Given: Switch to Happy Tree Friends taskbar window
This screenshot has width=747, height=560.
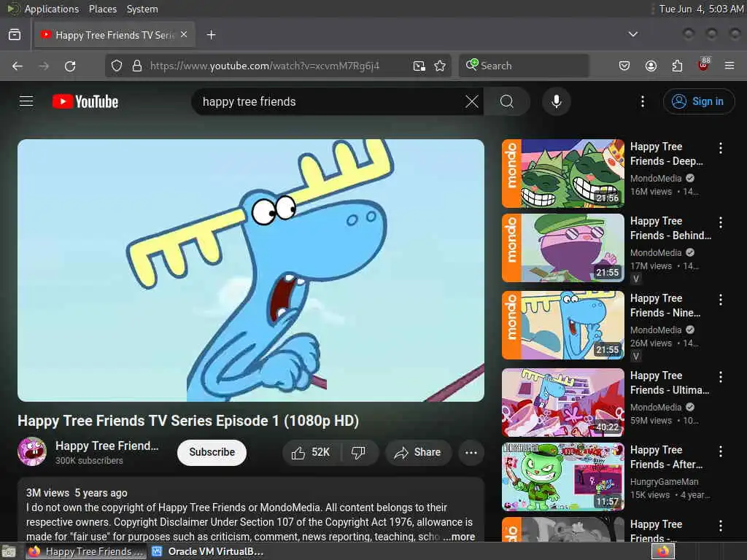Looking at the screenshot, I should (x=86, y=551).
